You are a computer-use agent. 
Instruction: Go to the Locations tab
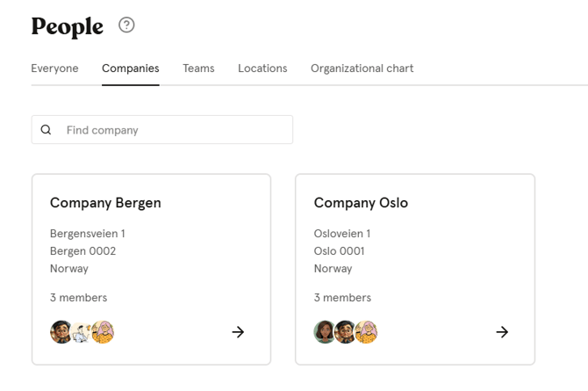coord(262,69)
